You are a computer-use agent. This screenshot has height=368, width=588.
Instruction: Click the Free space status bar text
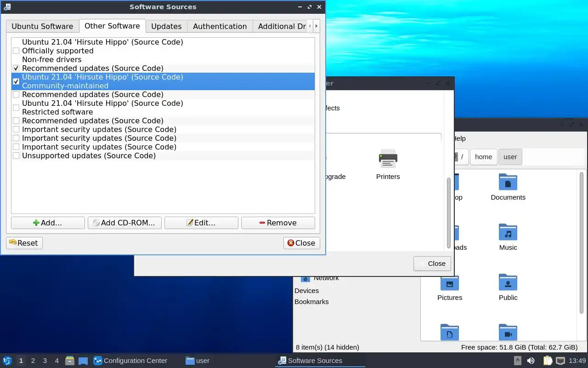pyautogui.click(x=519, y=347)
